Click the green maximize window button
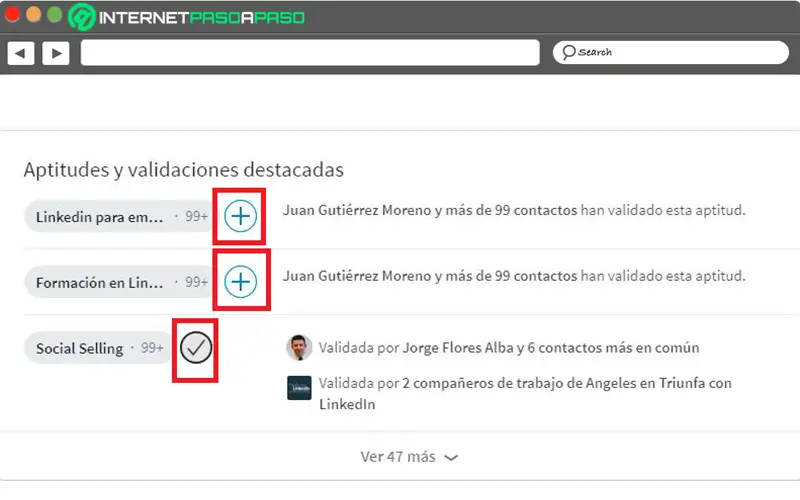 (55, 14)
